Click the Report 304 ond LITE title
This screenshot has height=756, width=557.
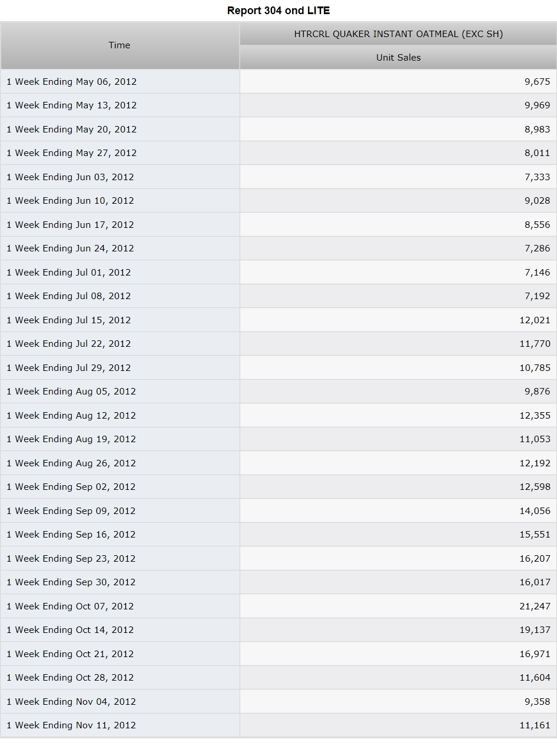[278, 11]
